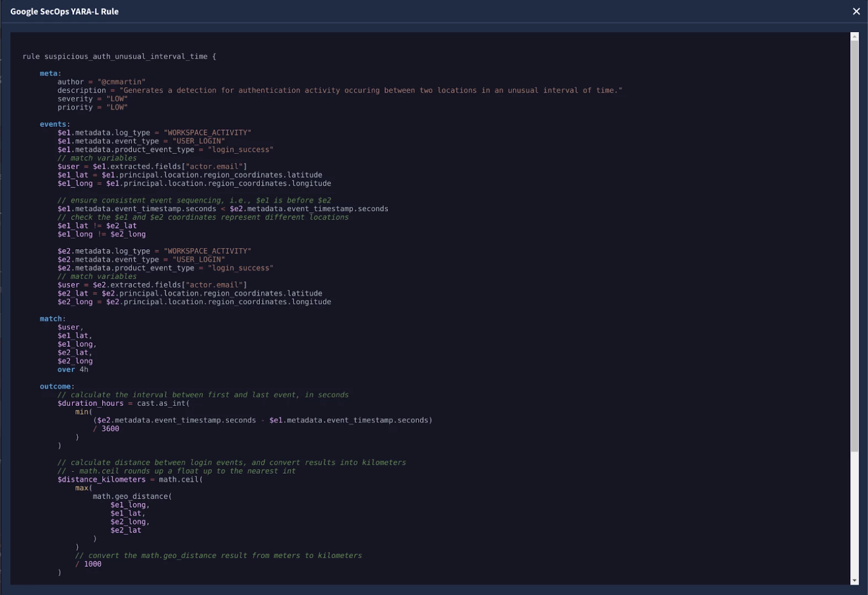
Task: Click the scrollbar down arrow
Action: (x=854, y=581)
